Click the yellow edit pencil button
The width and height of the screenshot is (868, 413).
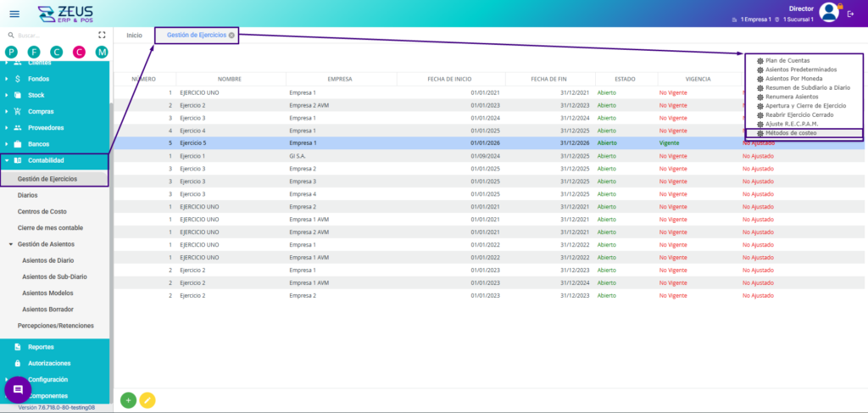point(147,399)
